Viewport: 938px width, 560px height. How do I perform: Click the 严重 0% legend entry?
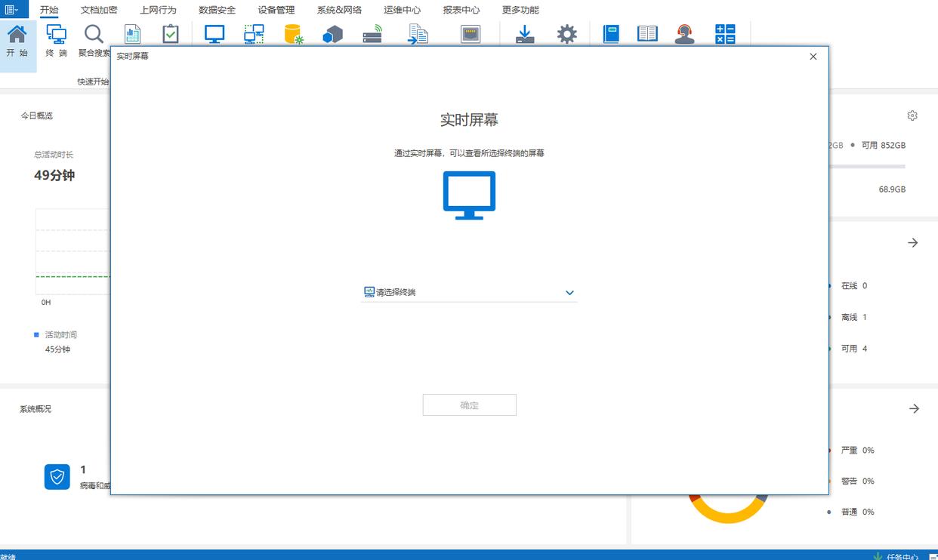(x=857, y=450)
